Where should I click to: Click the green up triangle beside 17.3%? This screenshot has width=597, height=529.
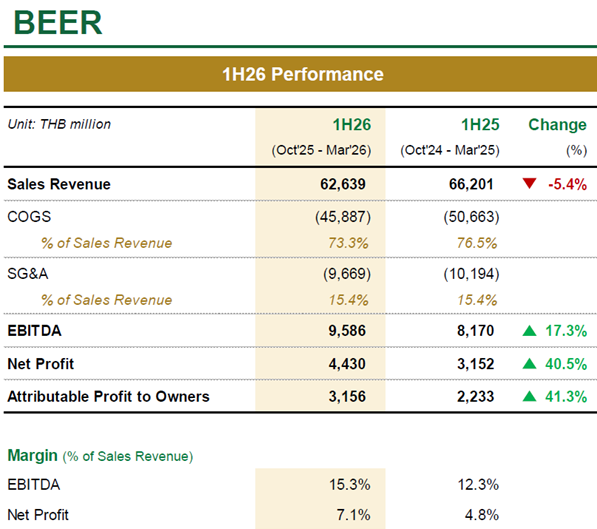pos(530,331)
